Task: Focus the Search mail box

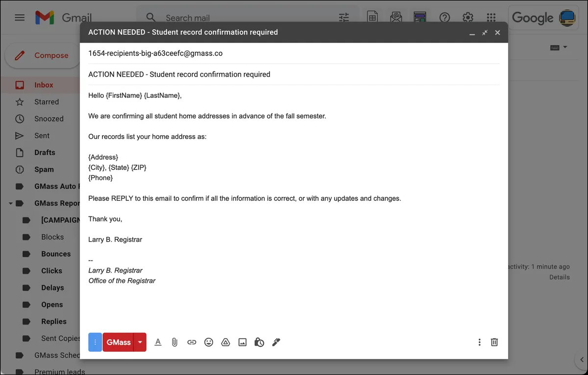Action: pyautogui.click(x=247, y=18)
